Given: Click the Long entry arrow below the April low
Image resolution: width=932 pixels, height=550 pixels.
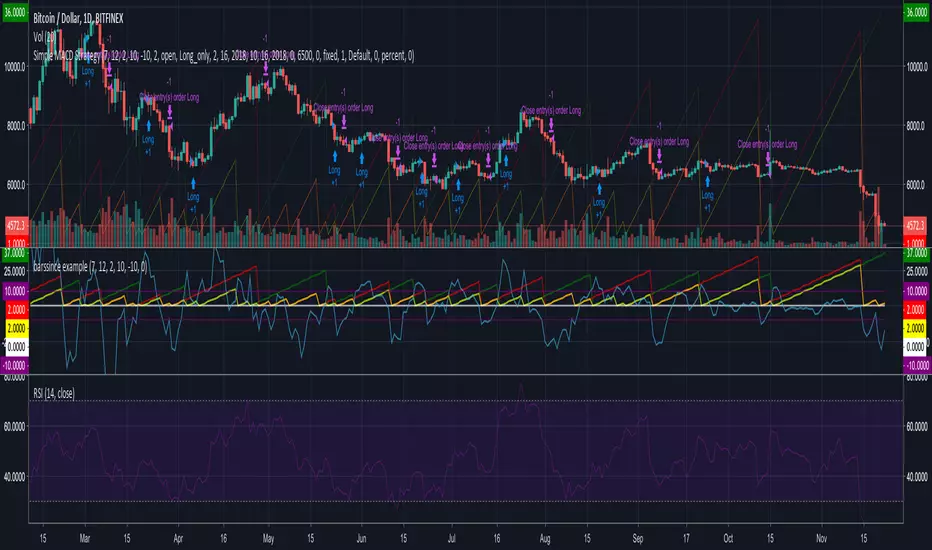Looking at the screenshot, I should pyautogui.click(x=193, y=183).
